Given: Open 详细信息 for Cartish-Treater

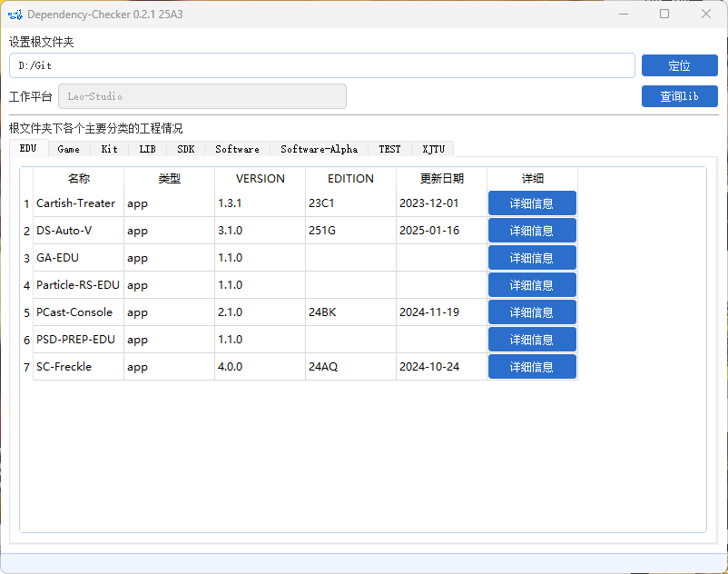Looking at the screenshot, I should (x=532, y=203).
